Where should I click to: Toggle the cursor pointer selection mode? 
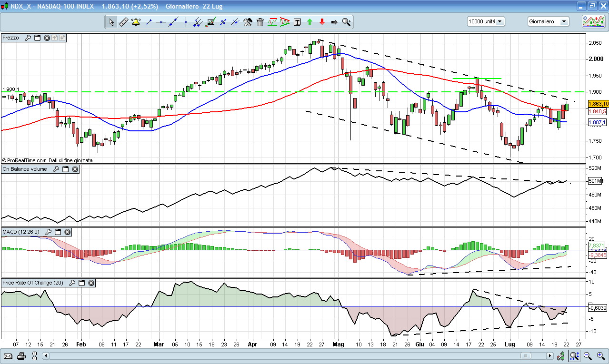click(111, 22)
